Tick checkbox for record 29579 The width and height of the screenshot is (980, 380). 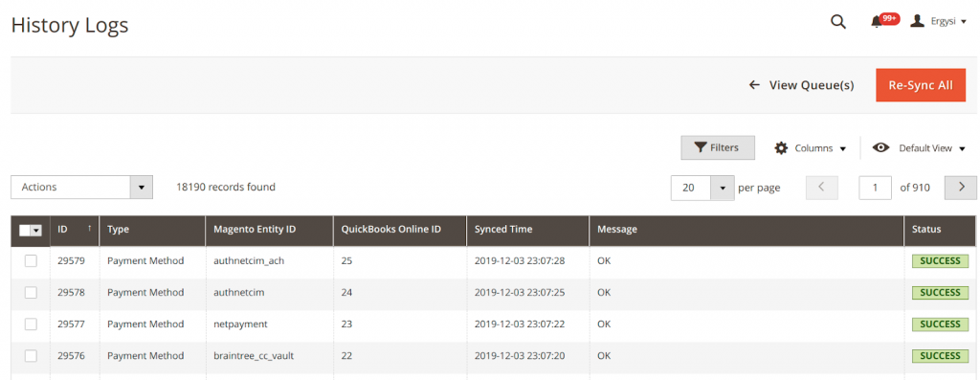(x=31, y=261)
